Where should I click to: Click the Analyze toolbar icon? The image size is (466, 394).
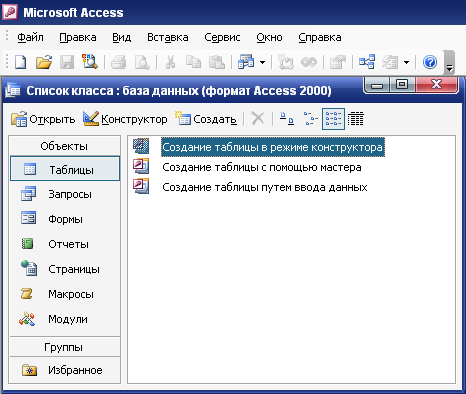pos(285,62)
